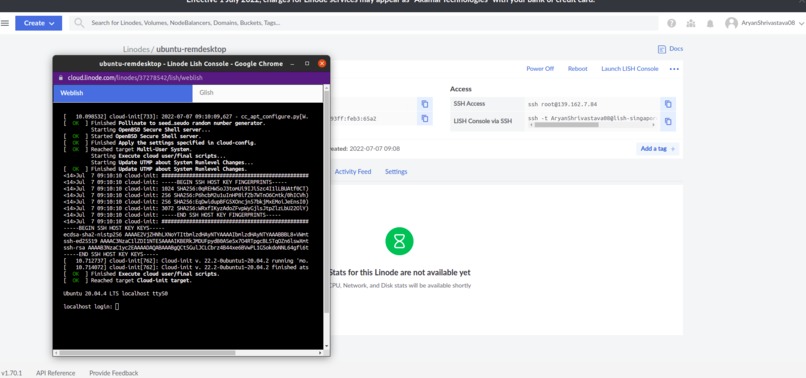Click the Lish console vertical scrollbar

[x=326, y=201]
